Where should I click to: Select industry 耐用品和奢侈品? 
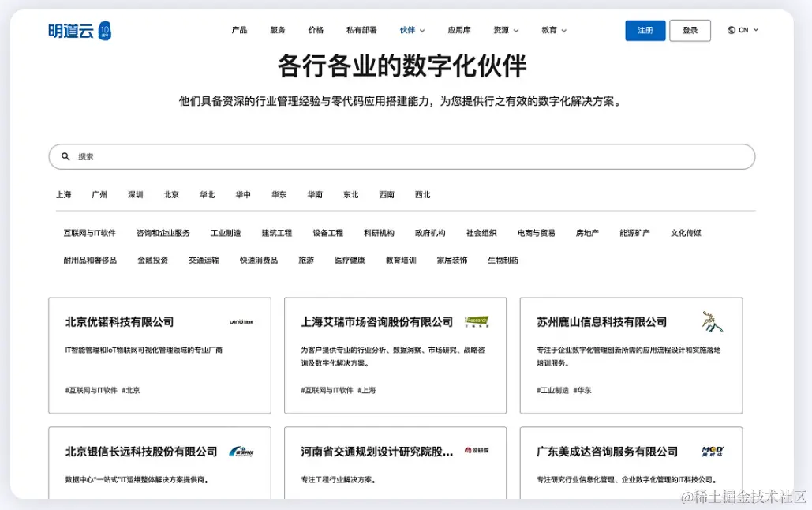(90, 260)
